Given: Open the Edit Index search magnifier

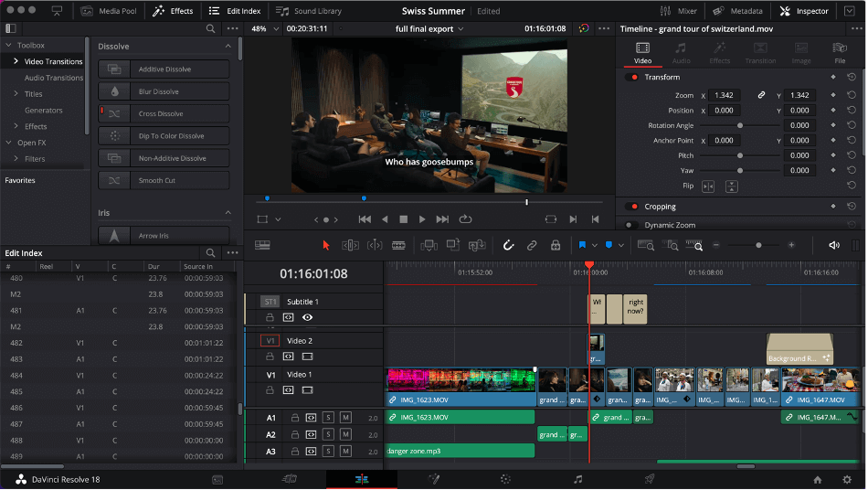Looking at the screenshot, I should pyautogui.click(x=210, y=253).
